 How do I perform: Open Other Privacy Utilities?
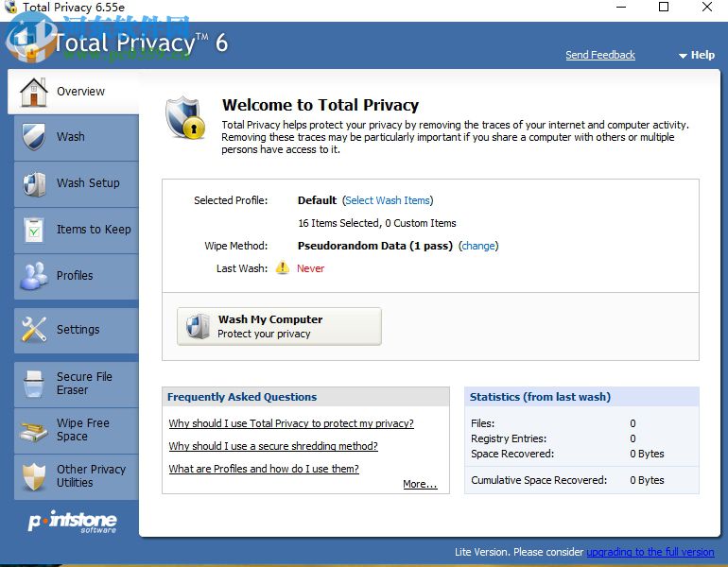pyautogui.click(x=77, y=476)
